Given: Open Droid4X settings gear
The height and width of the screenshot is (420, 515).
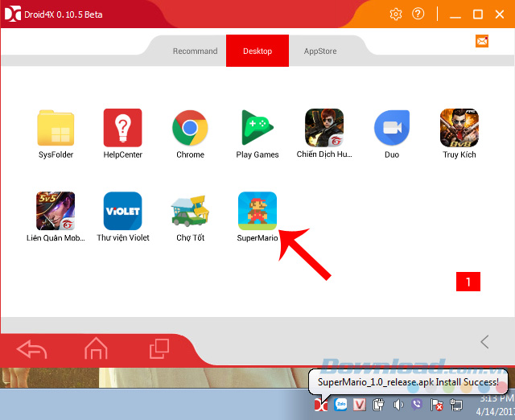Looking at the screenshot, I should [396, 14].
